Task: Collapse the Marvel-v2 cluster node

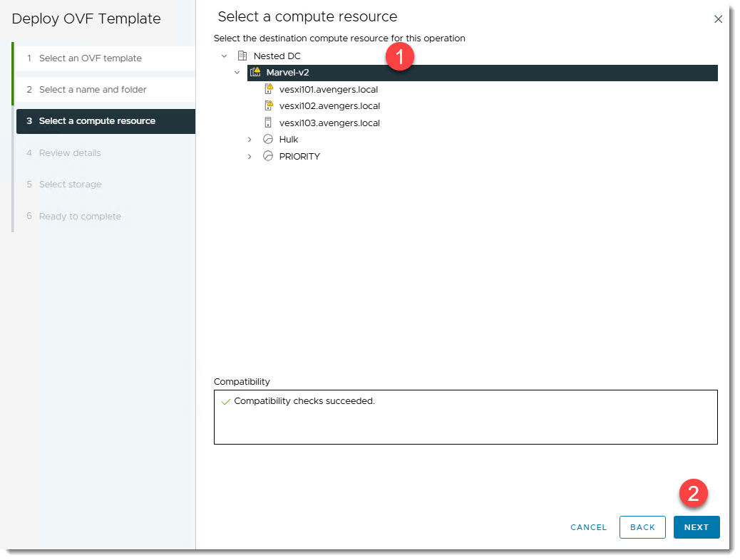Action: 237,73
